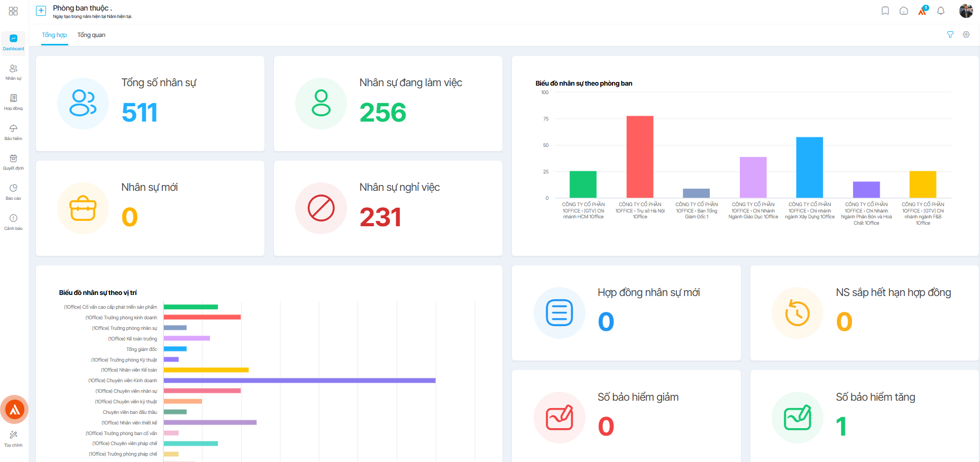Open user profile avatar
Image resolution: width=980 pixels, height=462 pixels.
click(966, 11)
